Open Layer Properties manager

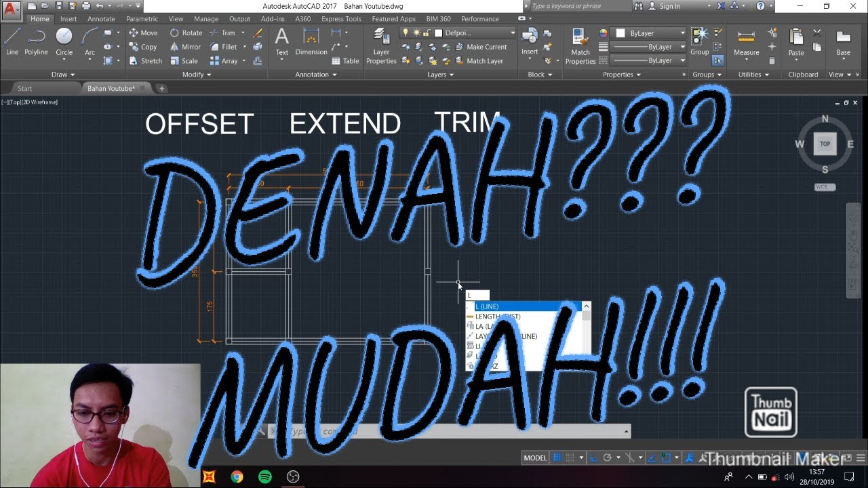(x=381, y=46)
